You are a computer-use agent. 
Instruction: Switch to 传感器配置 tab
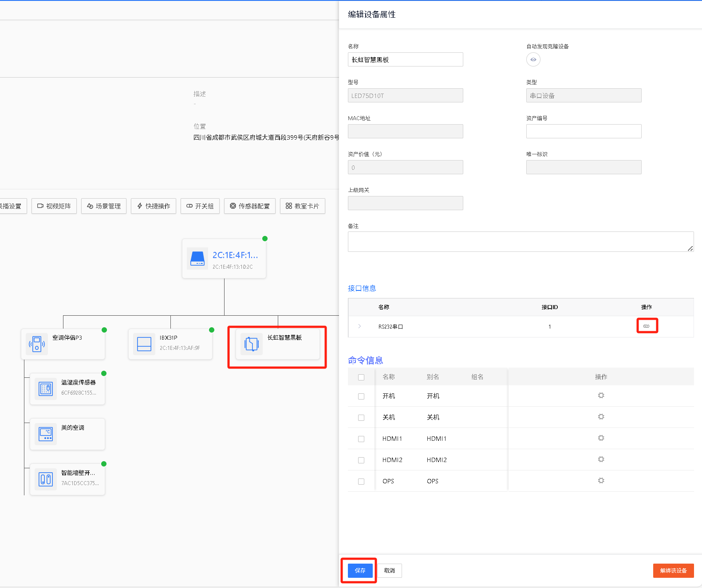tap(250, 206)
